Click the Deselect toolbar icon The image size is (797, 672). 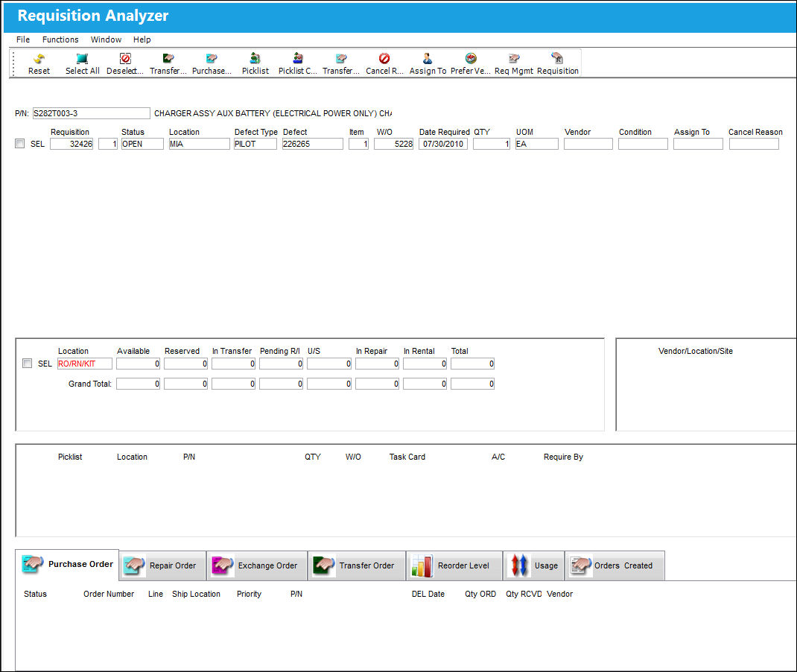(125, 58)
